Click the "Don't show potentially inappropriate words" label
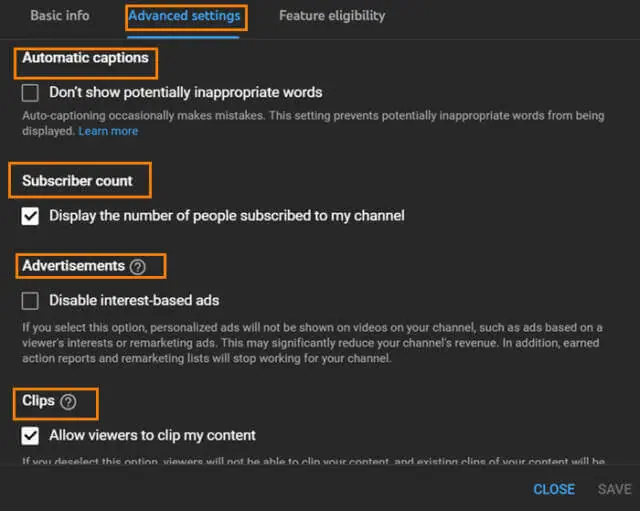The width and height of the screenshot is (640, 511). click(186, 93)
